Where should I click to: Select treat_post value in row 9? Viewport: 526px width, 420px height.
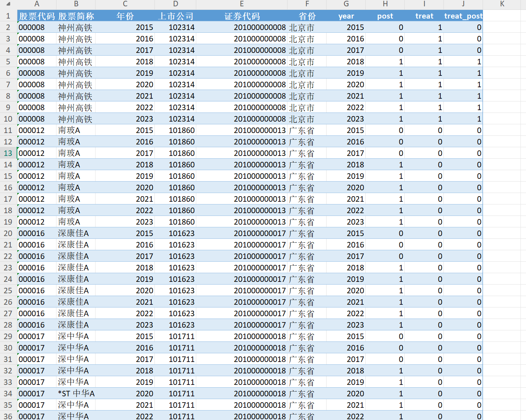[463, 107]
